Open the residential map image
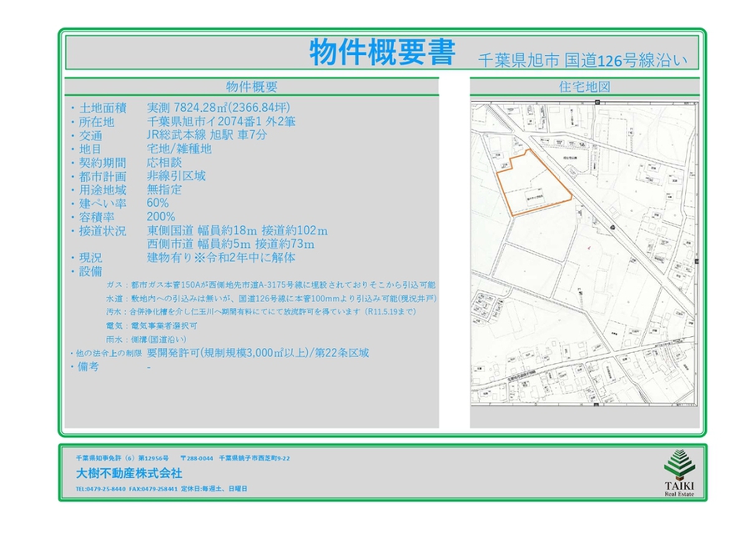This screenshot has width=756, height=534. tap(584, 254)
